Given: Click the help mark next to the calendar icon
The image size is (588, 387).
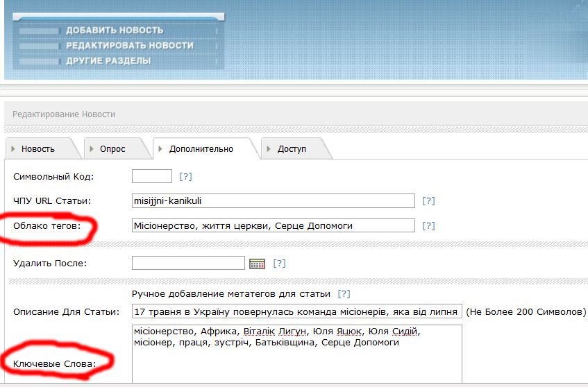Looking at the screenshot, I should (x=279, y=264).
